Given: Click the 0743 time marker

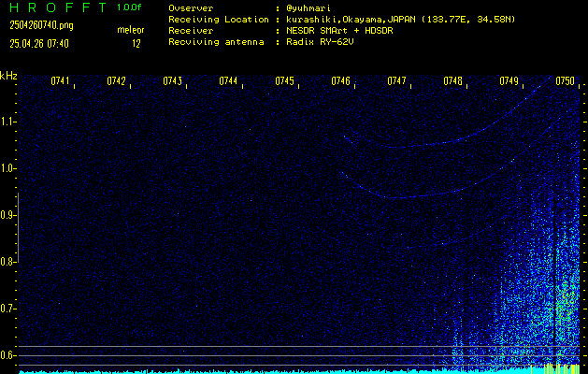Looking at the screenshot, I should click(173, 80).
